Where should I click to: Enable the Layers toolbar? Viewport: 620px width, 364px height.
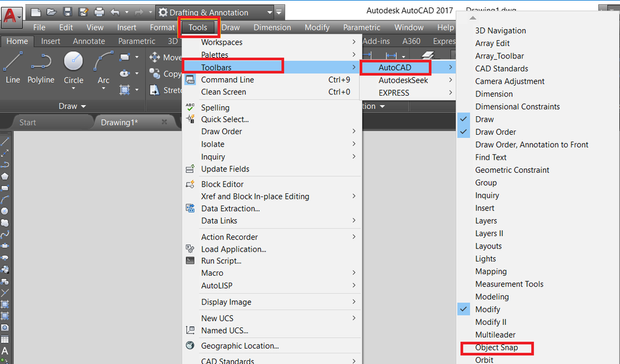(486, 221)
